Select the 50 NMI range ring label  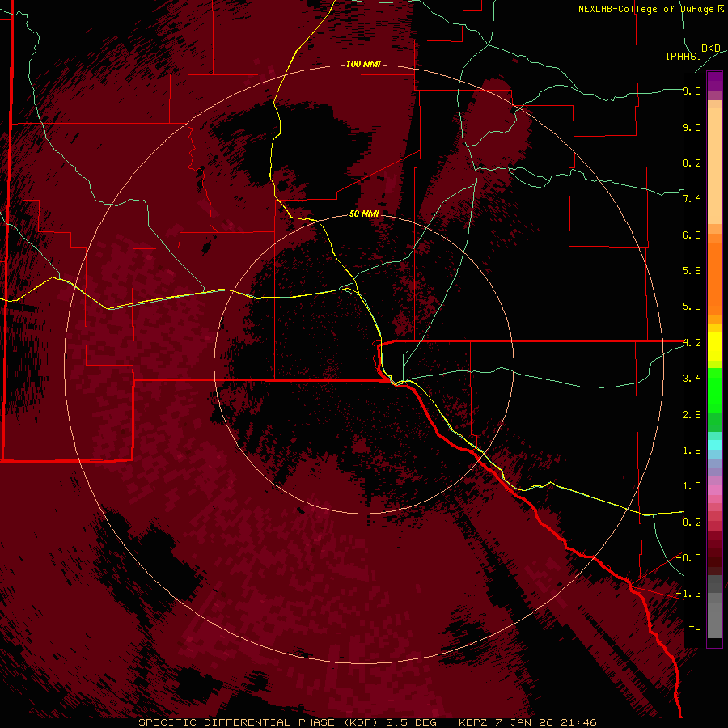pos(364,214)
